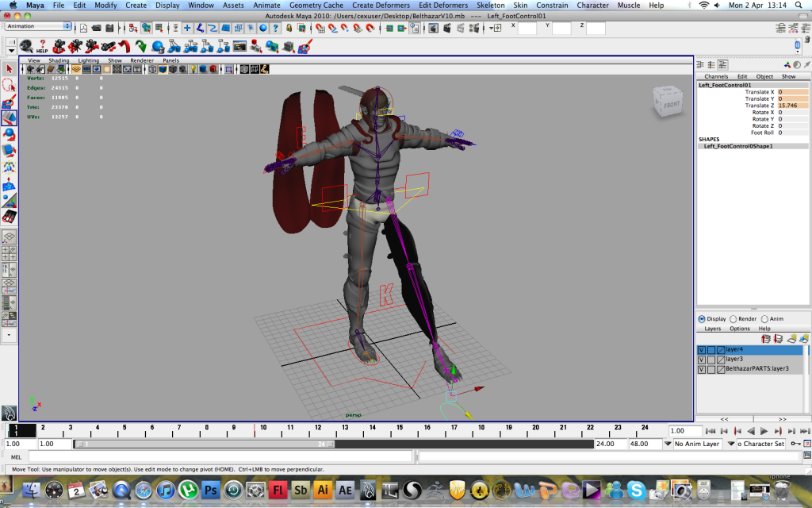Click the Translate Z value field
Screen dimensions: 812x508
[791, 106]
